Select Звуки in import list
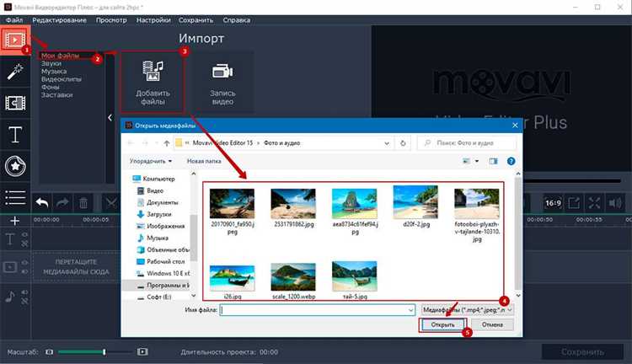The image size is (632, 364). click(x=51, y=64)
